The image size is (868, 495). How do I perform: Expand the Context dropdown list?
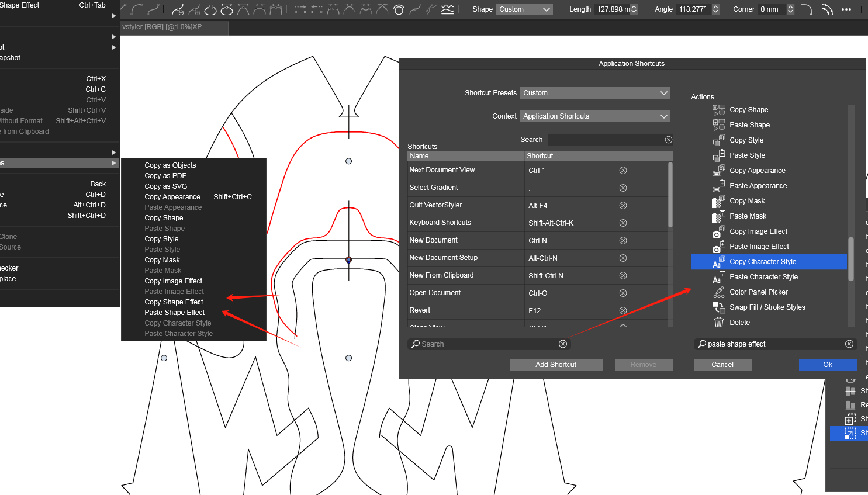coord(594,116)
